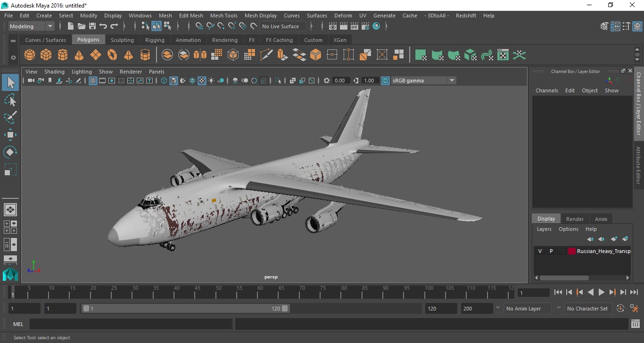The image size is (644, 343).
Task: Activate the Select tool in the toolbox
Action: click(x=10, y=83)
